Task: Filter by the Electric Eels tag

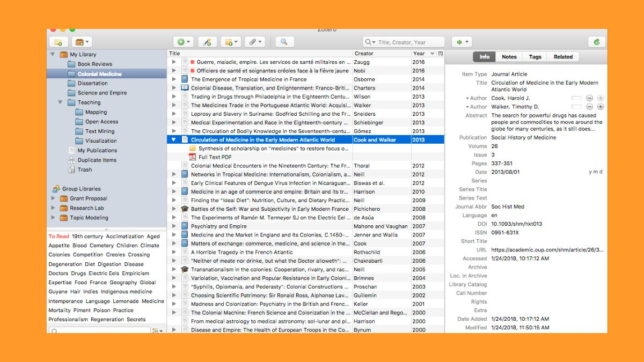Action: coord(104,274)
